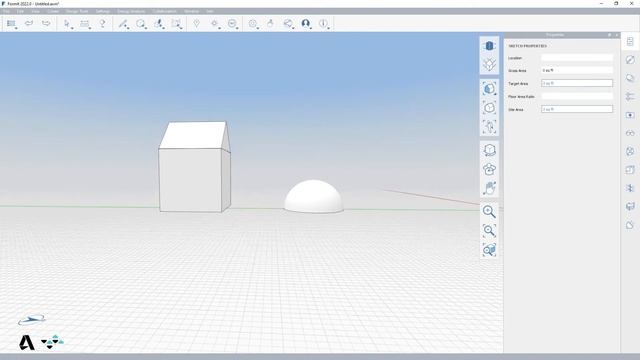Select the house-shaped box in viewport

pos(194,167)
